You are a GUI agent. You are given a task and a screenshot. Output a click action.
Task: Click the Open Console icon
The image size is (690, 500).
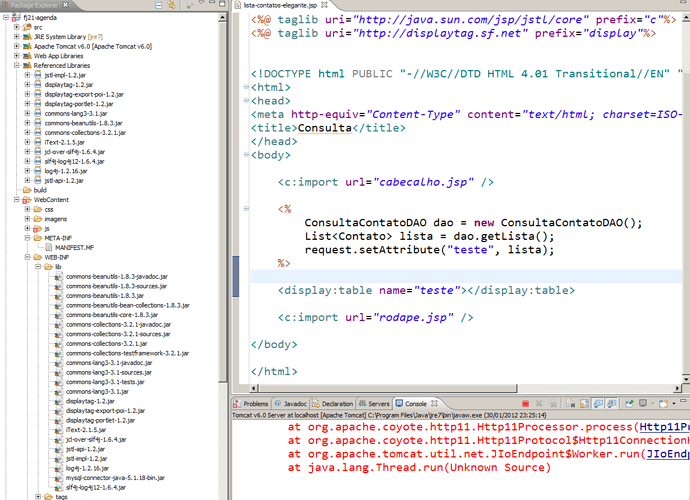(663, 404)
